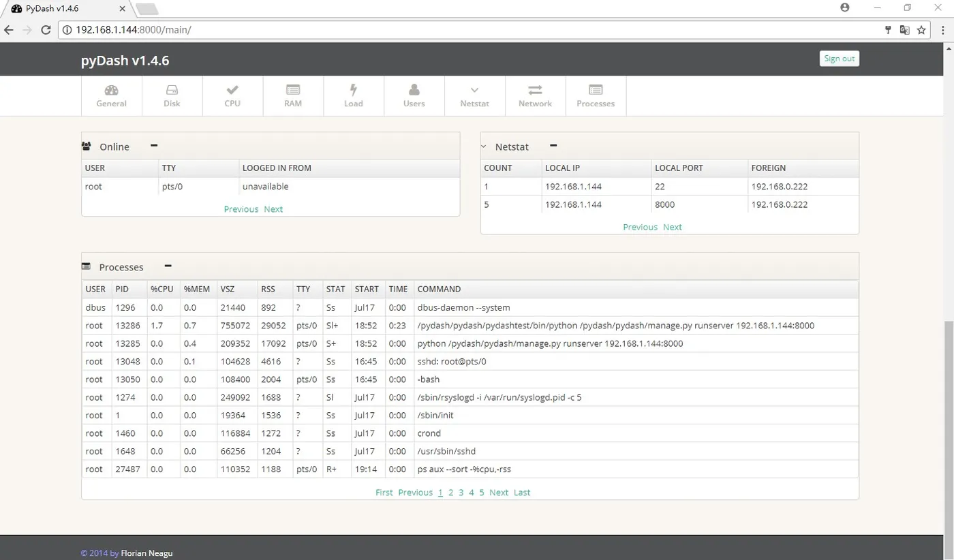Click the Netstat panel chevron icon
The height and width of the screenshot is (560, 954).
pos(484,146)
